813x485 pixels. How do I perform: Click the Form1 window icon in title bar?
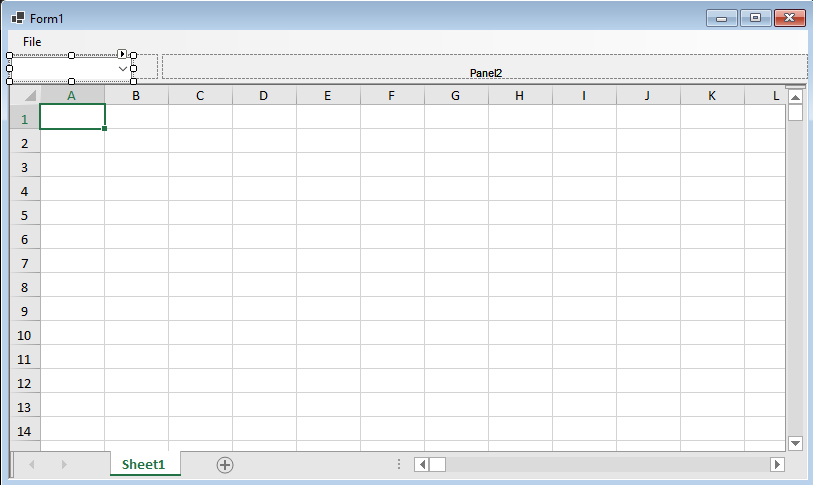click(18, 18)
